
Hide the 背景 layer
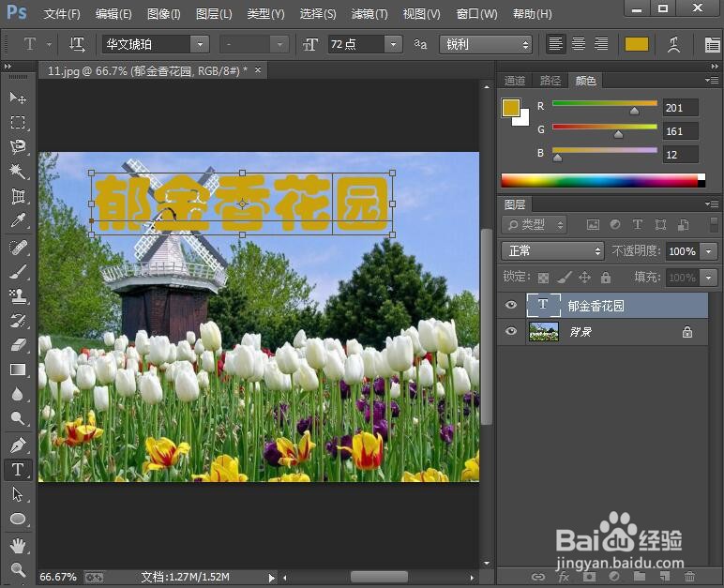pyautogui.click(x=511, y=331)
